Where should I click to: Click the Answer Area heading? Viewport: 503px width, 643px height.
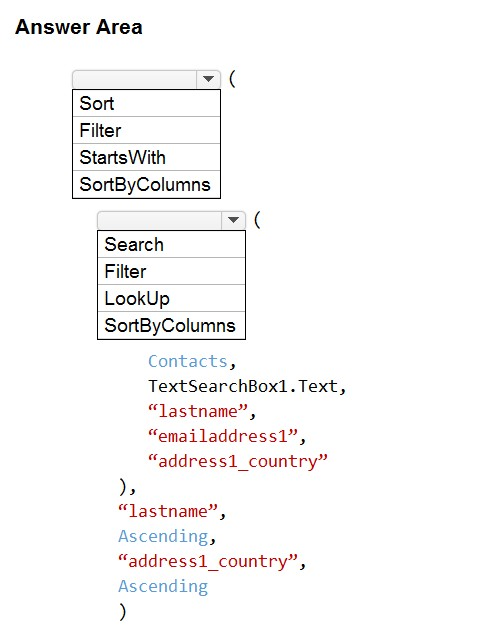point(79,27)
